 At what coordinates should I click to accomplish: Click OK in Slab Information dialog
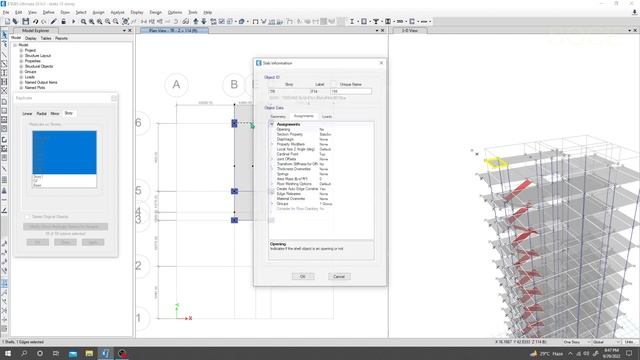point(303,276)
